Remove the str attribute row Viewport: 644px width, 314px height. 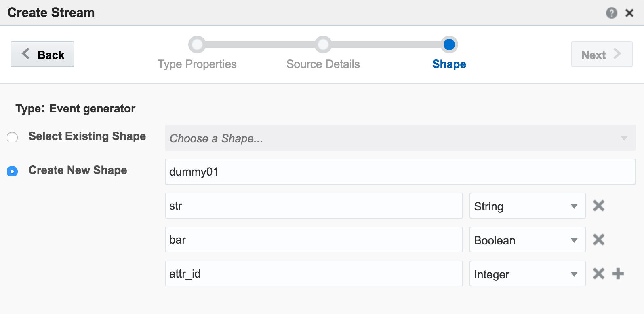598,206
